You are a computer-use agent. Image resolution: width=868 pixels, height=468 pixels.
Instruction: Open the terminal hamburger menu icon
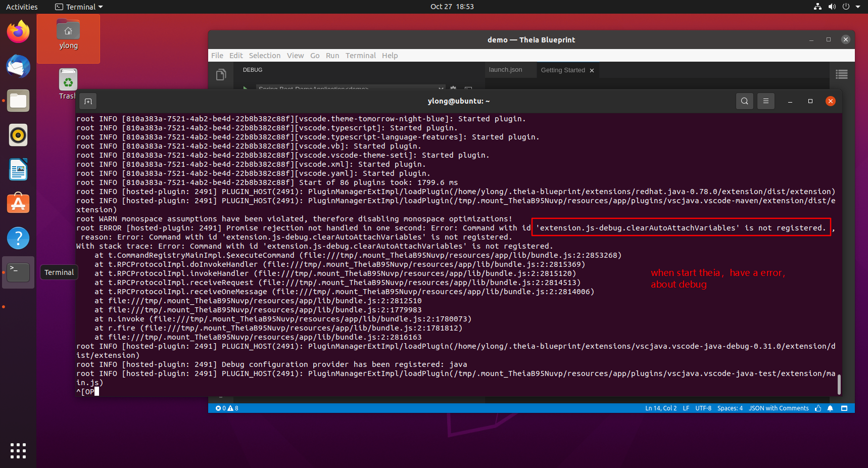click(x=765, y=101)
